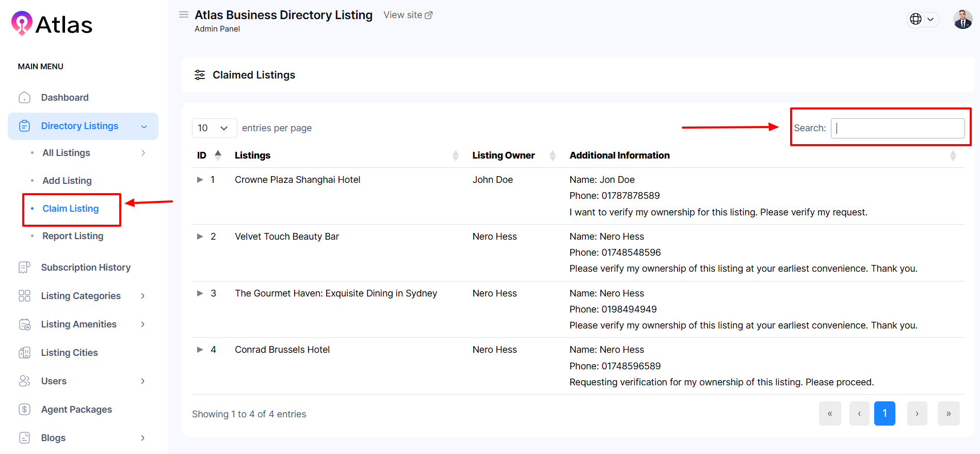Open Report Listing in the sidebar

tap(73, 236)
